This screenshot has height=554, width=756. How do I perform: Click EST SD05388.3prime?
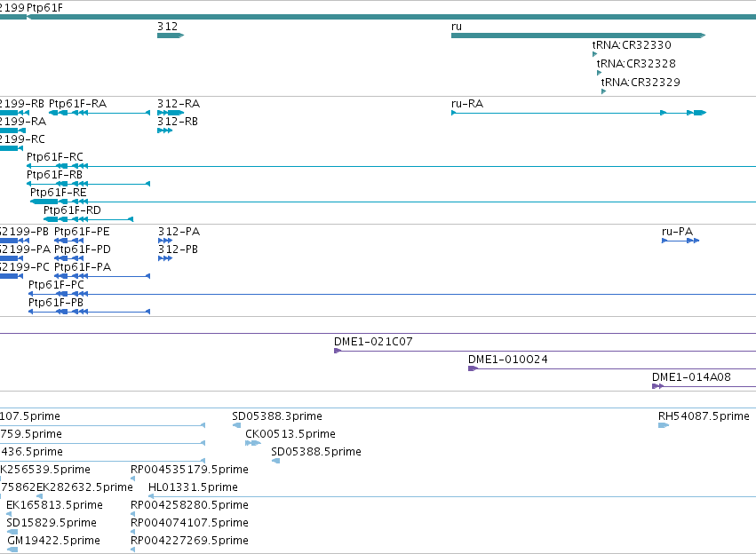pos(277,416)
